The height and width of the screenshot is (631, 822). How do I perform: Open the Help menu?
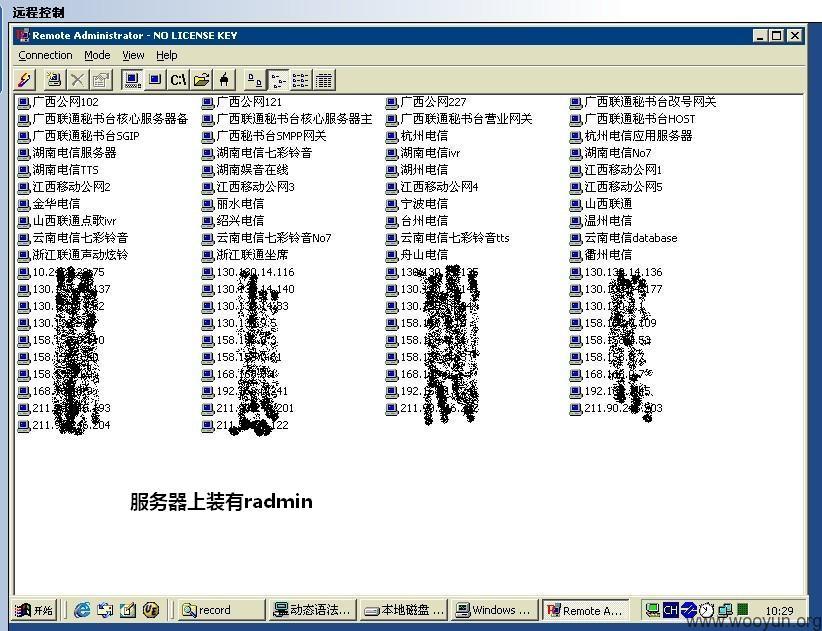click(167, 55)
